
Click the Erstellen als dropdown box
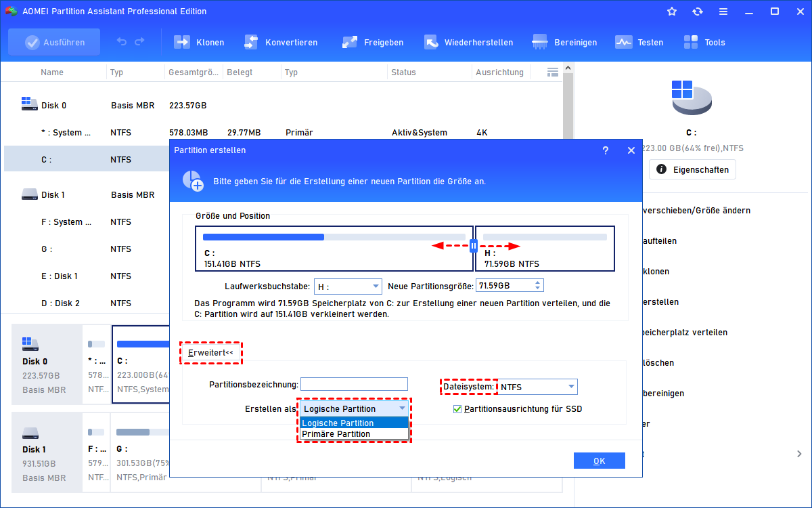pos(355,408)
